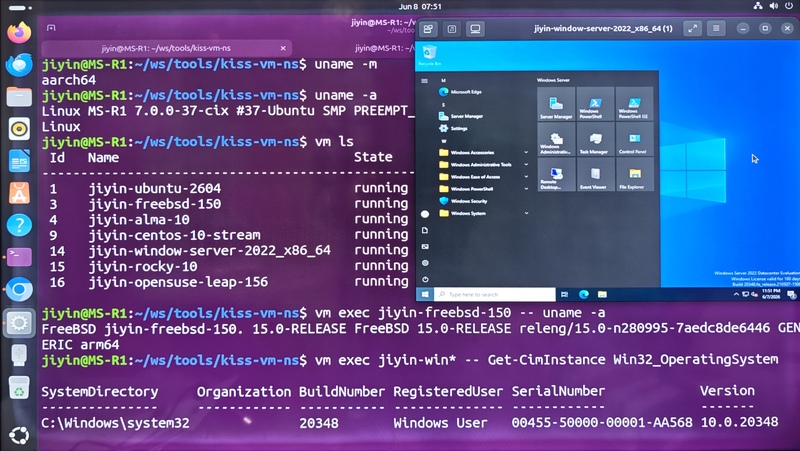Open Windows notification center icon
This screenshot has height=451, width=800.
(x=791, y=294)
